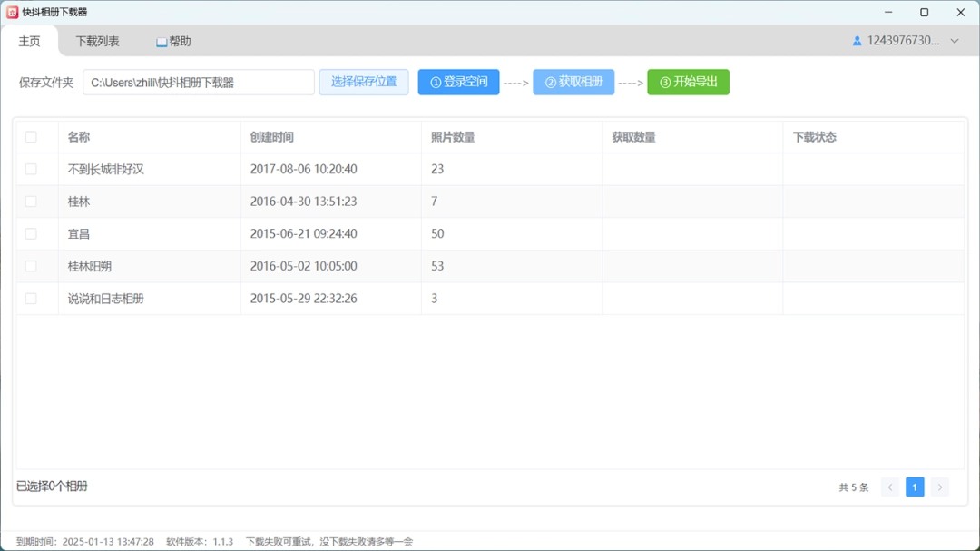The width and height of the screenshot is (980, 551).
Task: Click 选择保存位置 to choose folder
Action: (363, 82)
